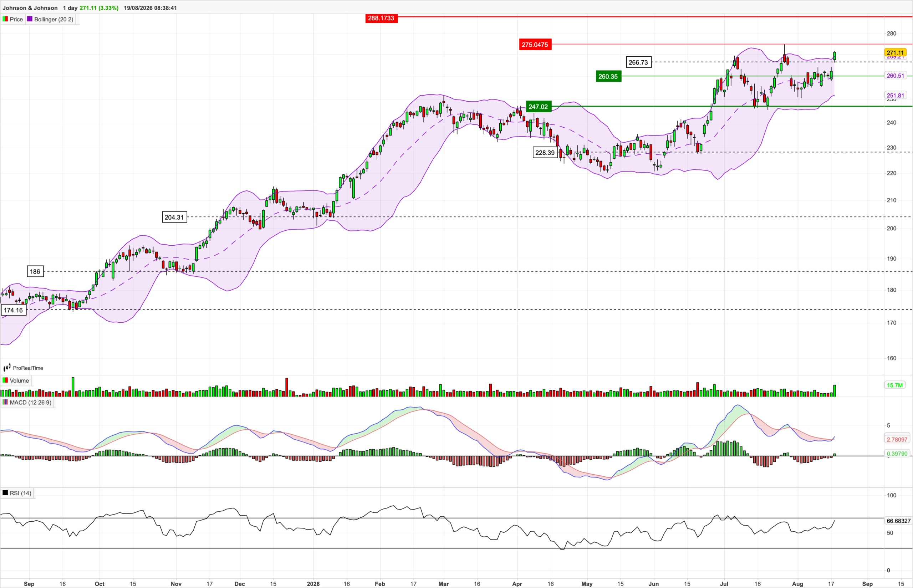Click the 15.7M volume value tag
Viewport: 913px width, 588px height.
point(895,385)
